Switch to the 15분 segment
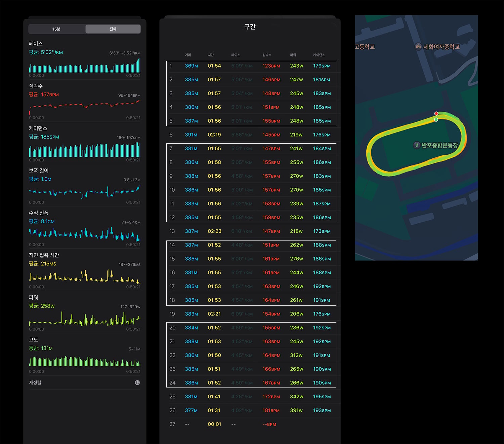504x444 pixels. click(56, 29)
